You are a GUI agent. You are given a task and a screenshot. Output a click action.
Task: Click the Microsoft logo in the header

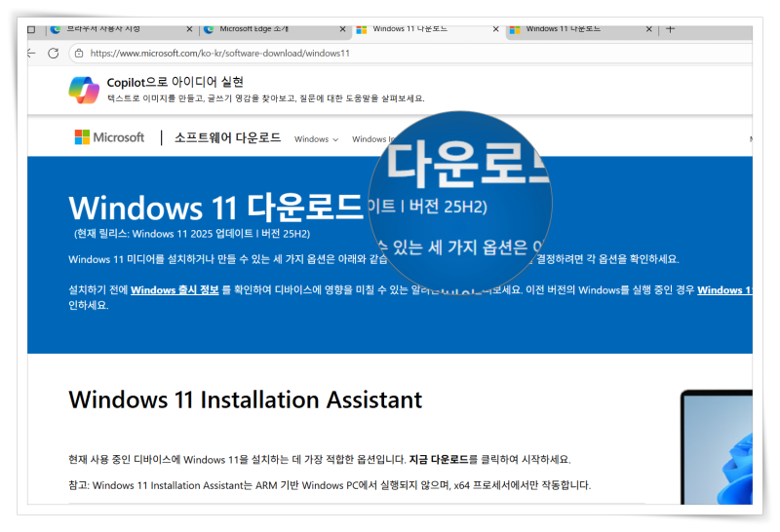pyautogui.click(x=109, y=137)
